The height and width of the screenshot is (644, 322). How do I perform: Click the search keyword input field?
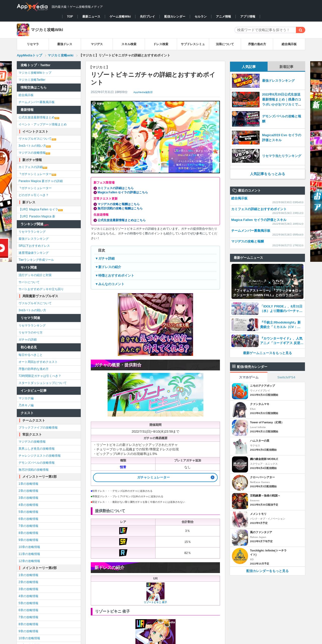tap(265, 30)
